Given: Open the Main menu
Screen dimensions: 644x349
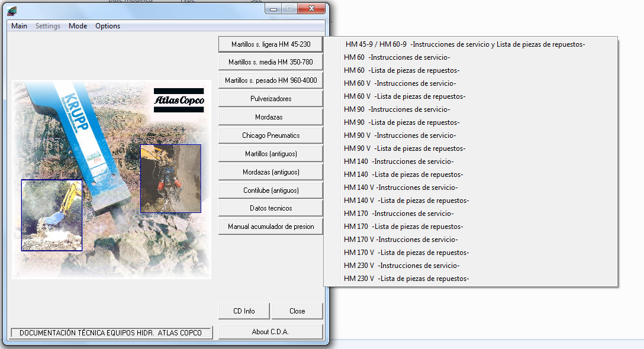Looking at the screenshot, I should (19, 26).
